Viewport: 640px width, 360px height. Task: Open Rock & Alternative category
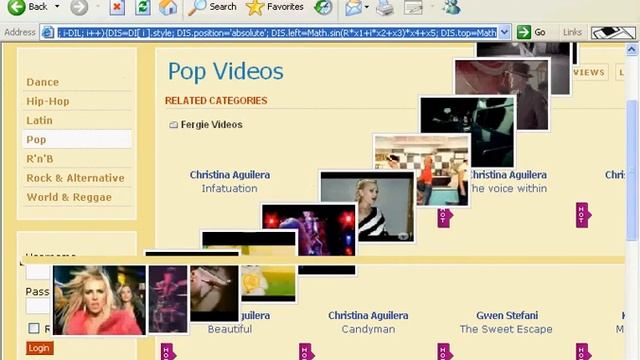75,178
